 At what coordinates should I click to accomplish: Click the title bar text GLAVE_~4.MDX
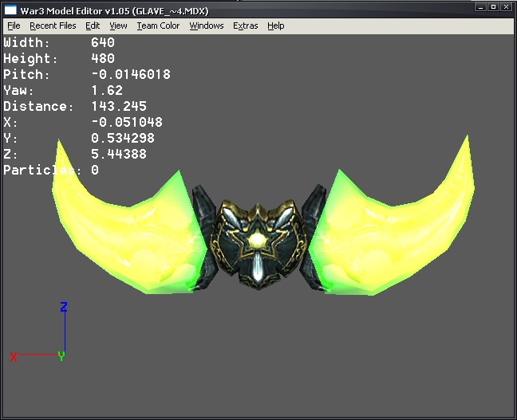point(171,11)
